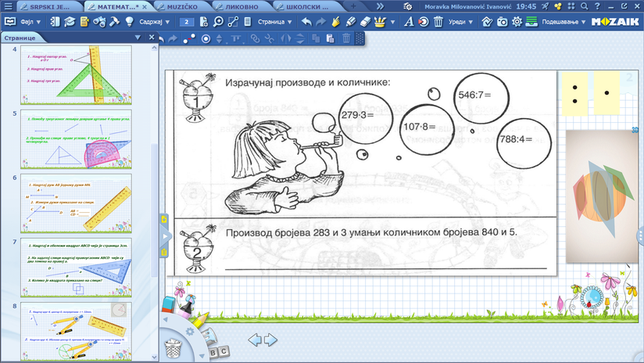Select the text tool letter A

pos(408,22)
